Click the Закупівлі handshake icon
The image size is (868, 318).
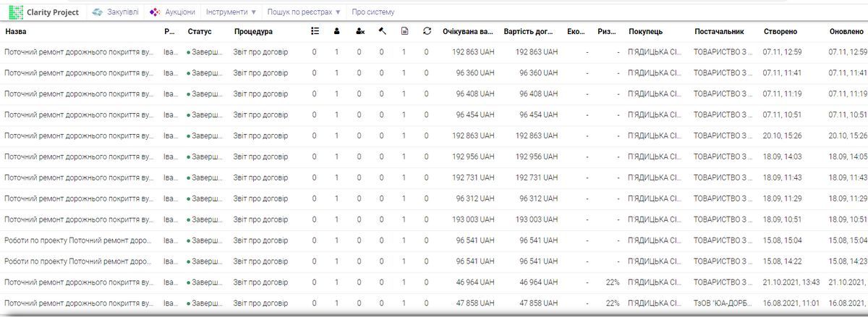click(x=98, y=12)
